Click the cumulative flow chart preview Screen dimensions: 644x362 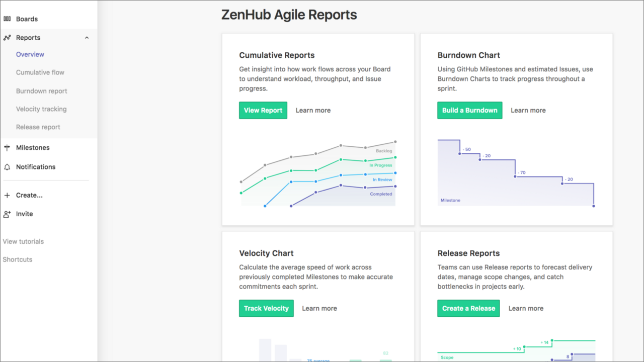[318, 174]
